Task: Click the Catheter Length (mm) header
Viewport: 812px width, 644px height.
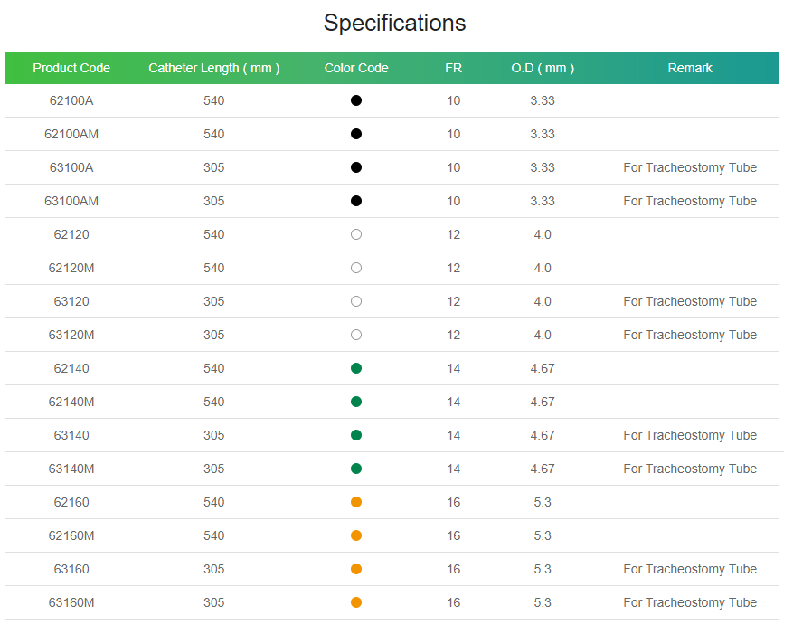Action: coord(214,68)
